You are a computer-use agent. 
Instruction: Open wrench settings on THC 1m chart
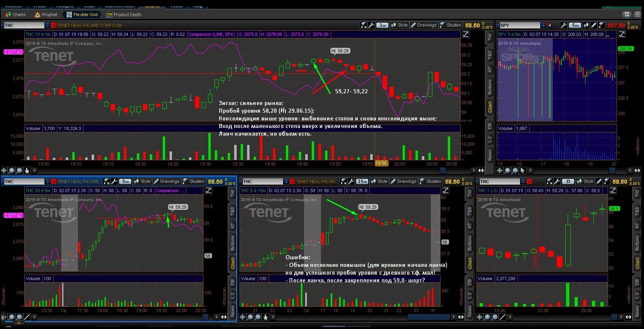tap(371, 25)
